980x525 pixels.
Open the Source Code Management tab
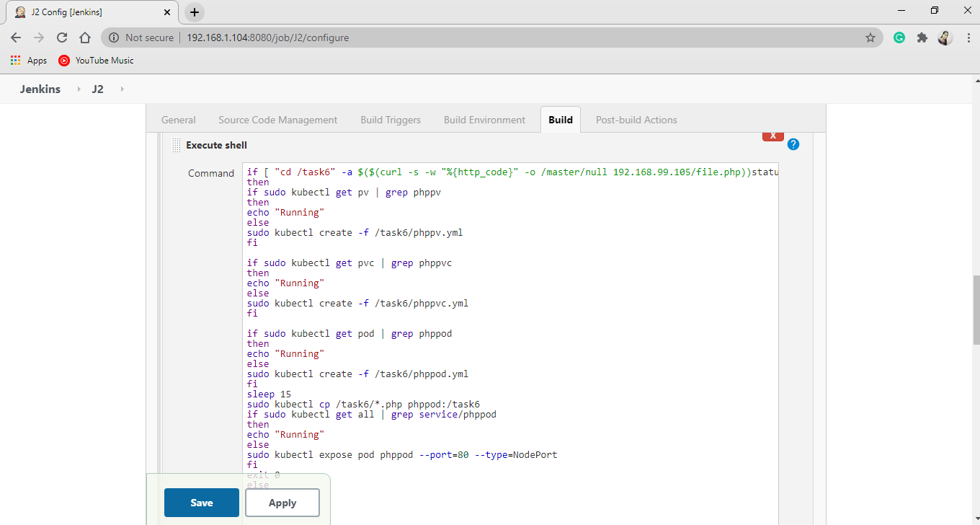[277, 120]
